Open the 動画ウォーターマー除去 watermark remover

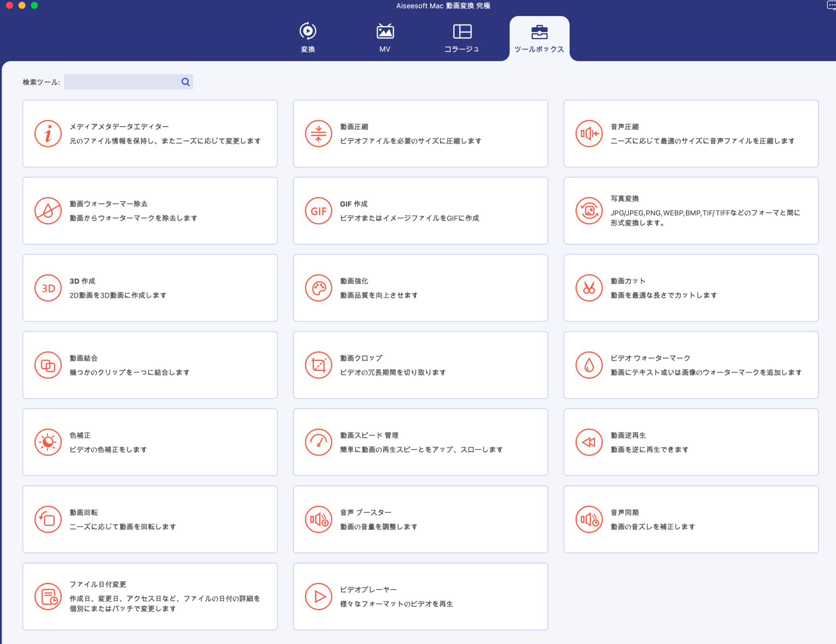coord(150,210)
